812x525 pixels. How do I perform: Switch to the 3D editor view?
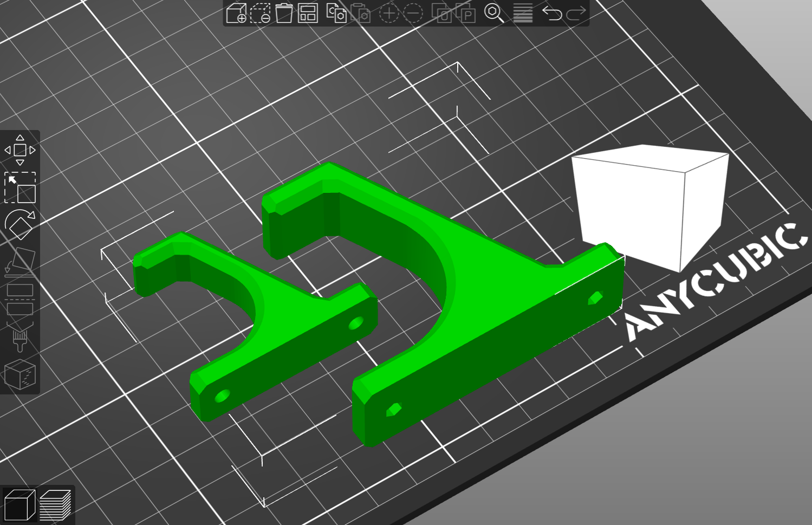(20, 504)
